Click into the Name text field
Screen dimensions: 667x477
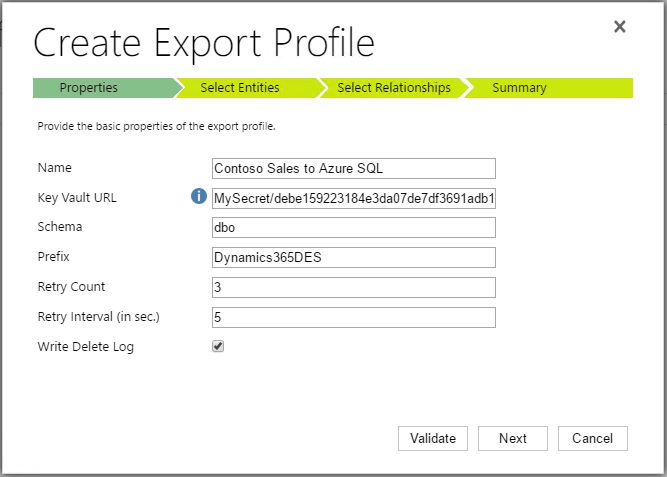tap(354, 168)
